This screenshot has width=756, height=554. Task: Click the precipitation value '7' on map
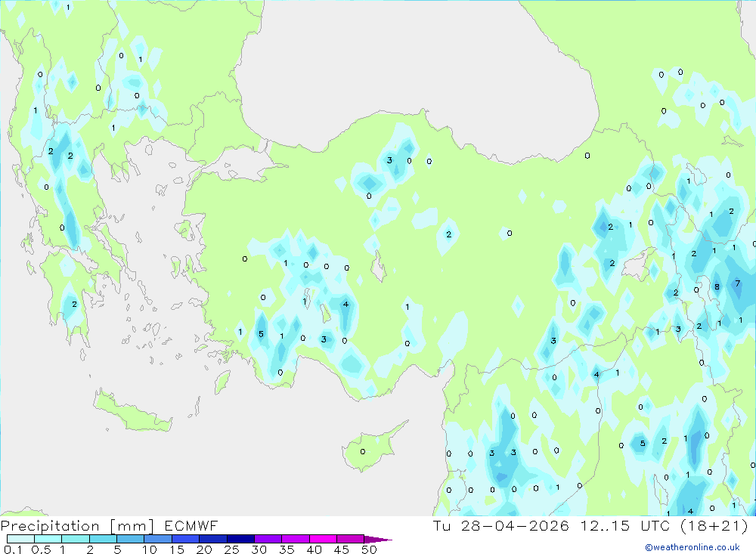click(737, 283)
